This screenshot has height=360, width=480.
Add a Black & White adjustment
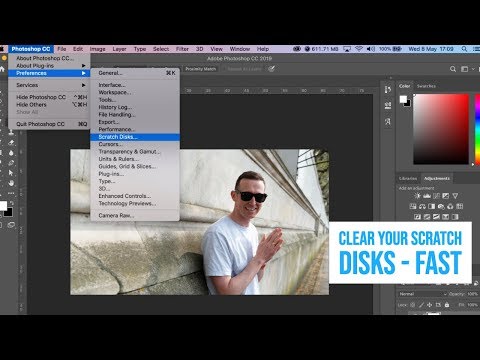[x=432, y=206]
